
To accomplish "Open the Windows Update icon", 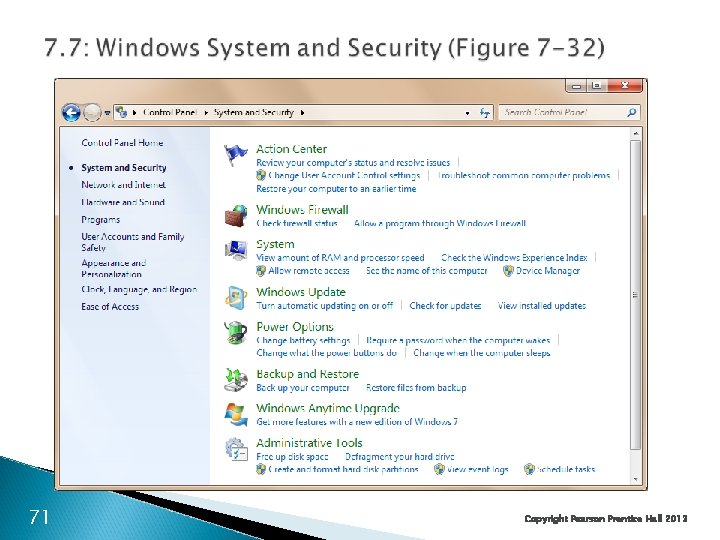I will 236,298.
